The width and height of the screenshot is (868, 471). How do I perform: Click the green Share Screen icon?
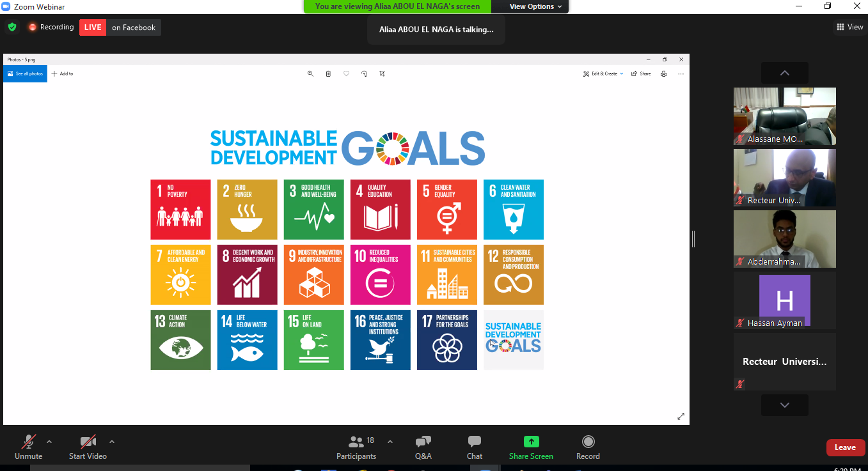(531, 442)
